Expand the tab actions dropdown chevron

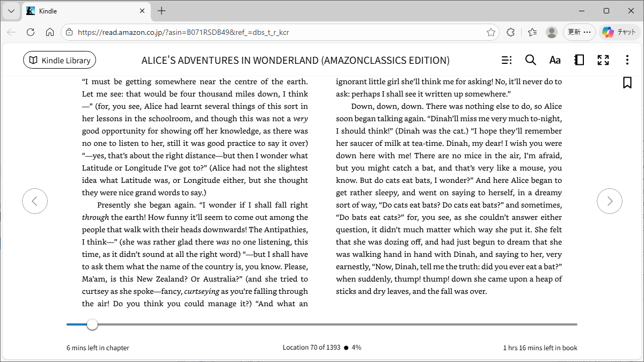point(11,11)
